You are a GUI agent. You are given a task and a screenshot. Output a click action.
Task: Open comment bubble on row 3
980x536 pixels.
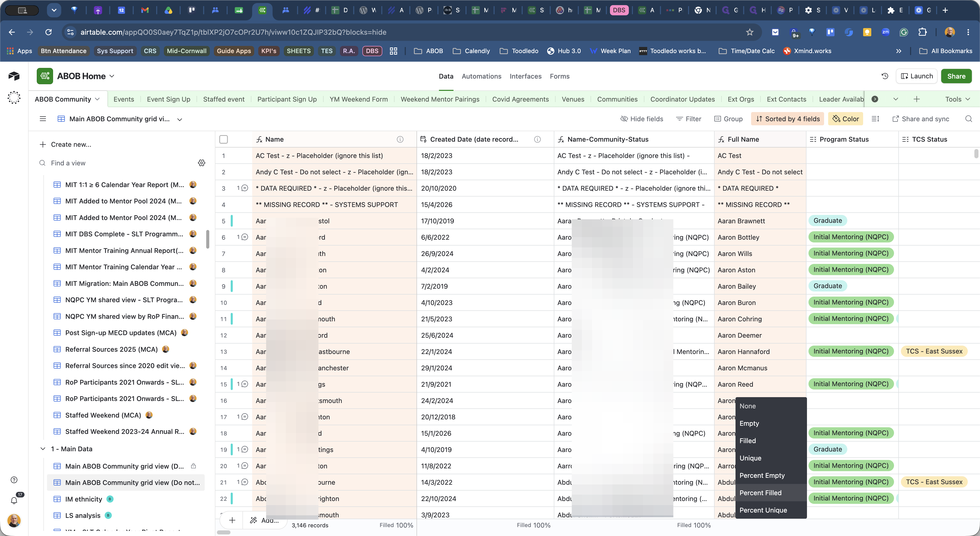[x=245, y=188]
